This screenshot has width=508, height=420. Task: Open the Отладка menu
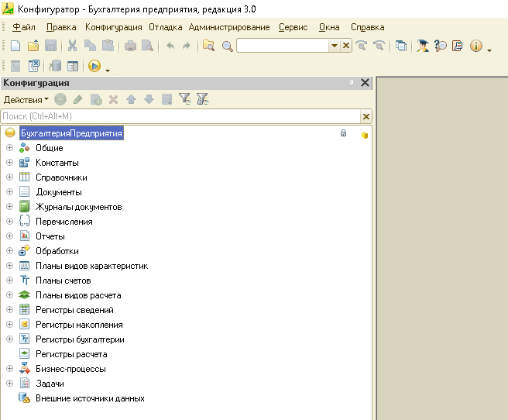coord(165,27)
